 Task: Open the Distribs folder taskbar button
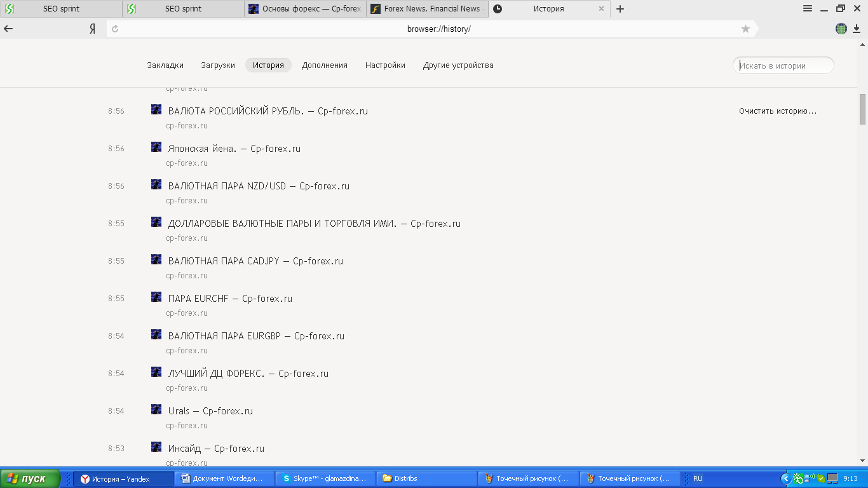point(427,478)
